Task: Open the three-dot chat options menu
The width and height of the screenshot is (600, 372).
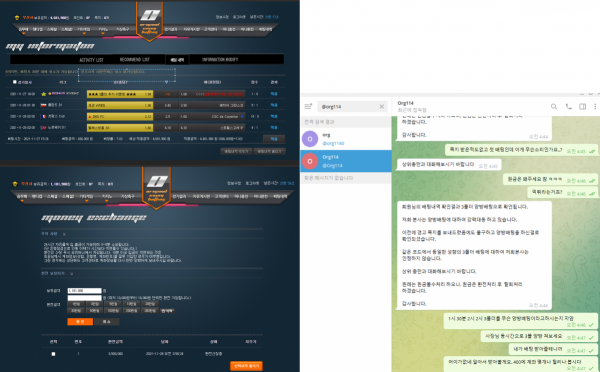Action: (x=595, y=107)
